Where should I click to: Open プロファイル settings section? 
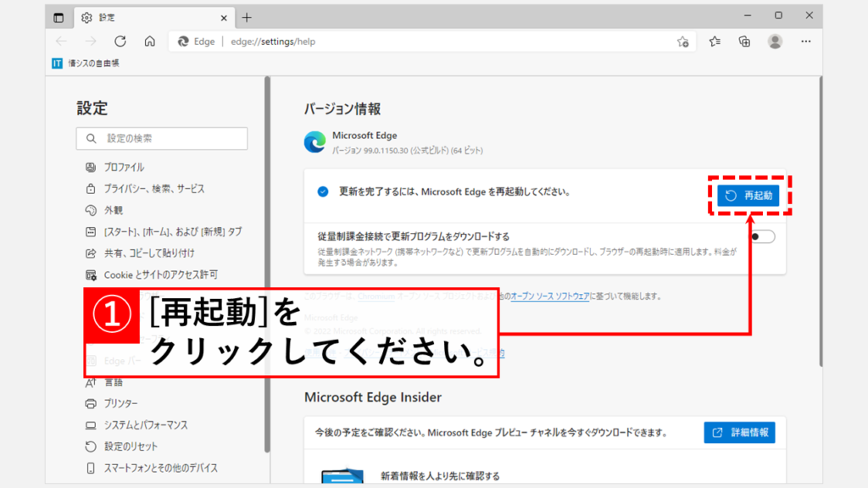(x=124, y=167)
